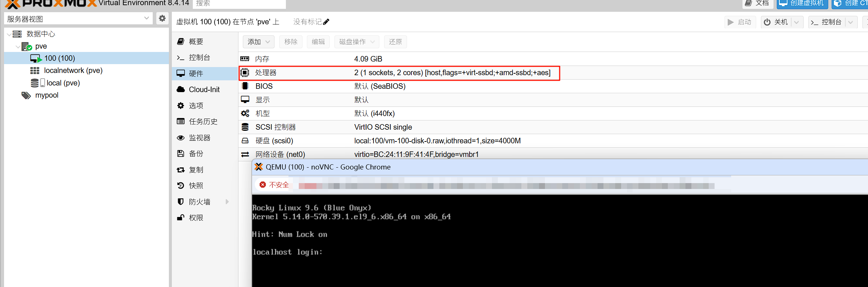Collapse the 数据中心 tree node
This screenshot has width=868, height=287.
(x=9, y=34)
